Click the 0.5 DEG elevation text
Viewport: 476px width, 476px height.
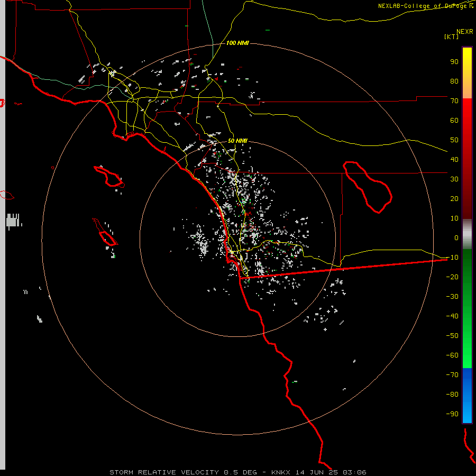[241, 472]
